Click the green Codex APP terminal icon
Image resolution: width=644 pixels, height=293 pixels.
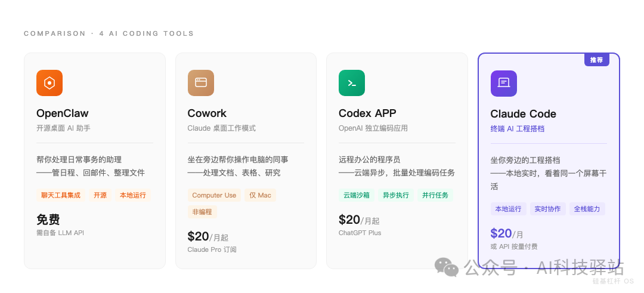pyautogui.click(x=352, y=83)
